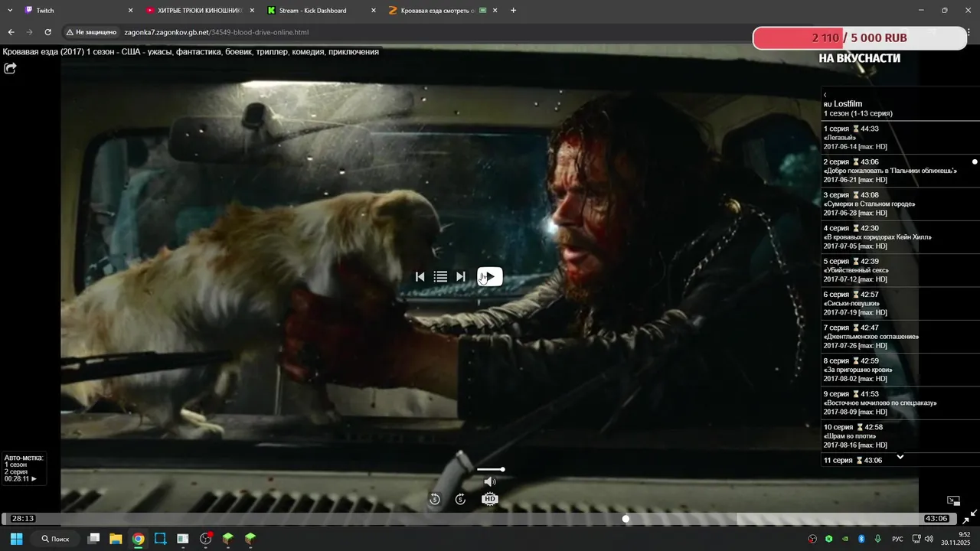Skip to the previous episode

(x=420, y=276)
